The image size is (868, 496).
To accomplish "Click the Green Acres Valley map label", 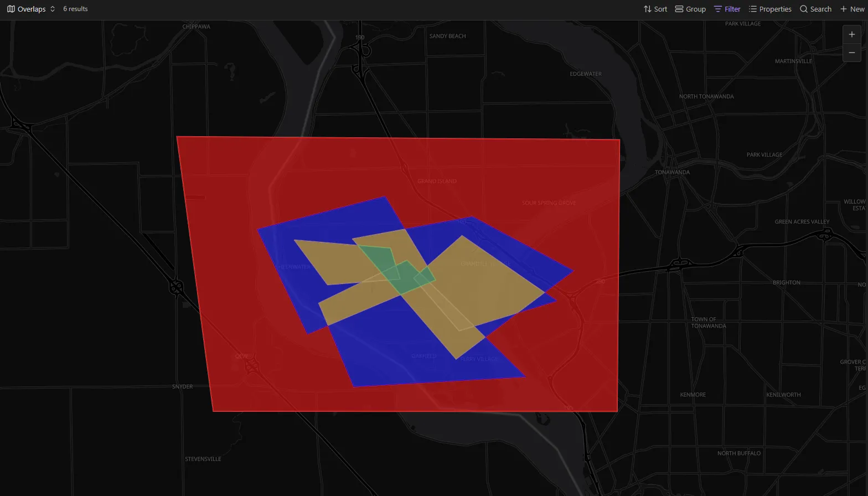I will point(802,221).
